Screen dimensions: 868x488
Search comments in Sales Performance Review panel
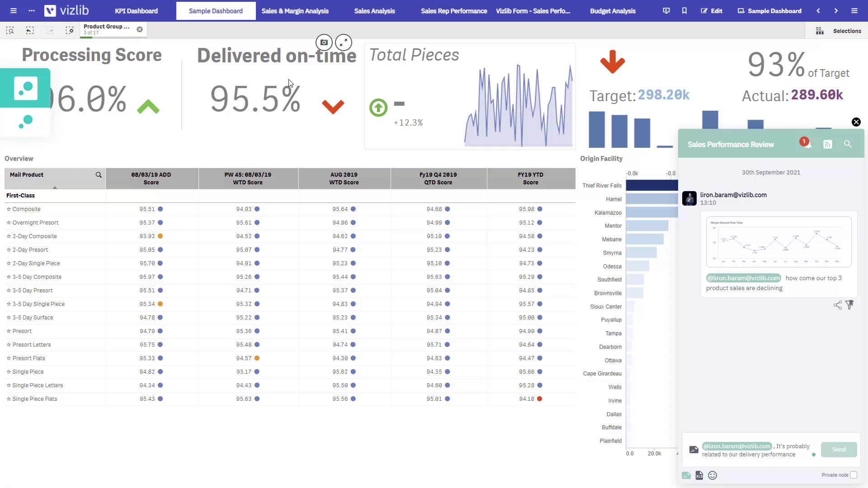pyautogui.click(x=848, y=144)
